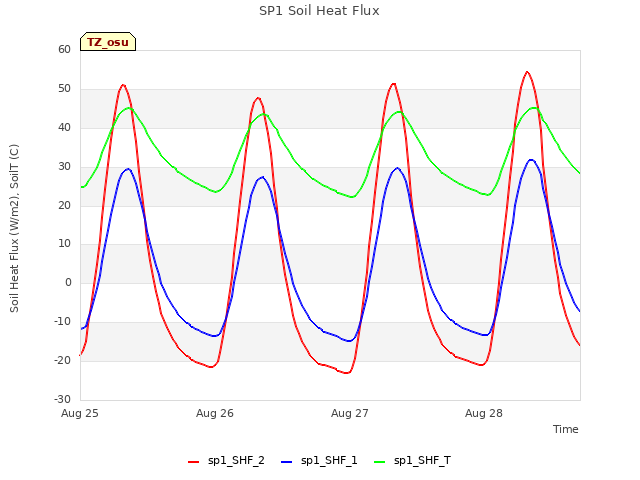Image resolution: width=640 pixels, height=480 pixels.
Task: Click the Time axis title
Action: click(x=566, y=429)
